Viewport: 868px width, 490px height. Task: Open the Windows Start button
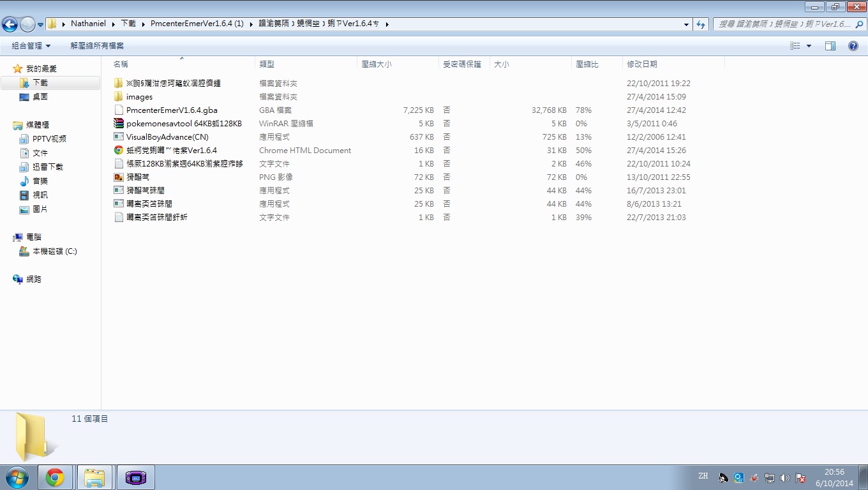coord(16,477)
